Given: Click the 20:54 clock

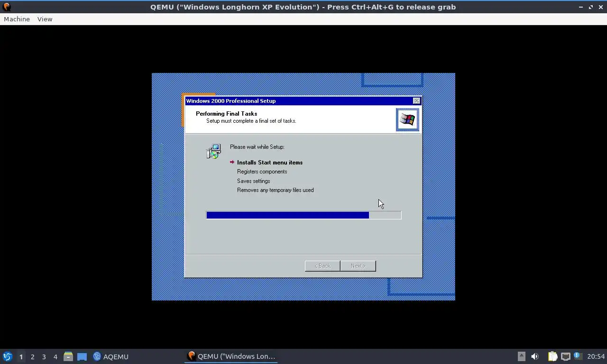Looking at the screenshot, I should point(596,356).
